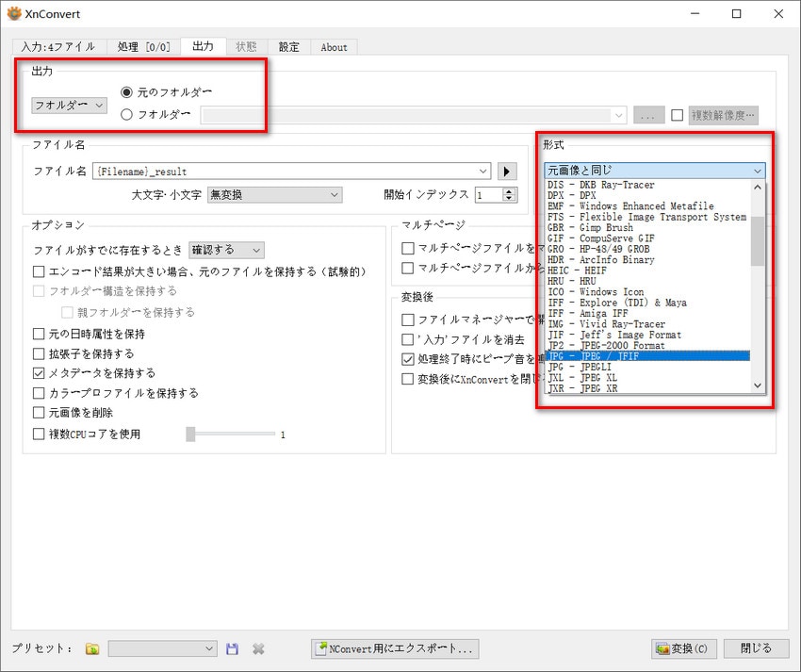Select JPG - JPEGLI format
The image size is (801, 672).
click(x=648, y=367)
